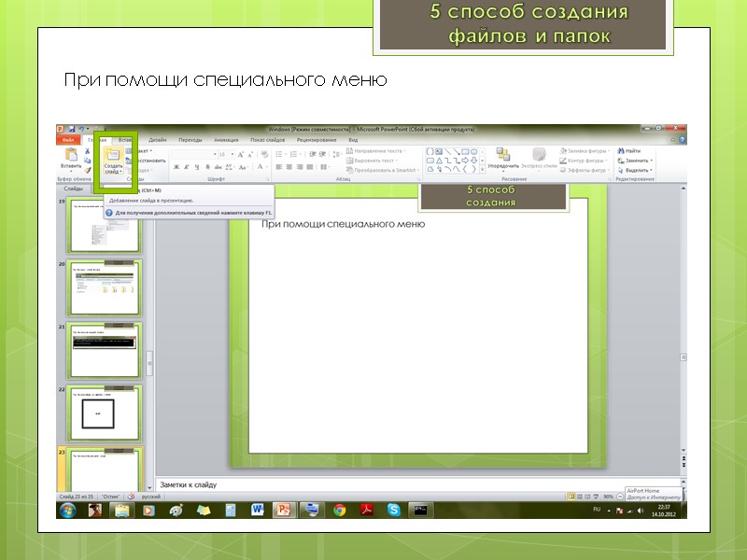
Task: Click the zoom out minus on zoom slider
Action: 620,497
